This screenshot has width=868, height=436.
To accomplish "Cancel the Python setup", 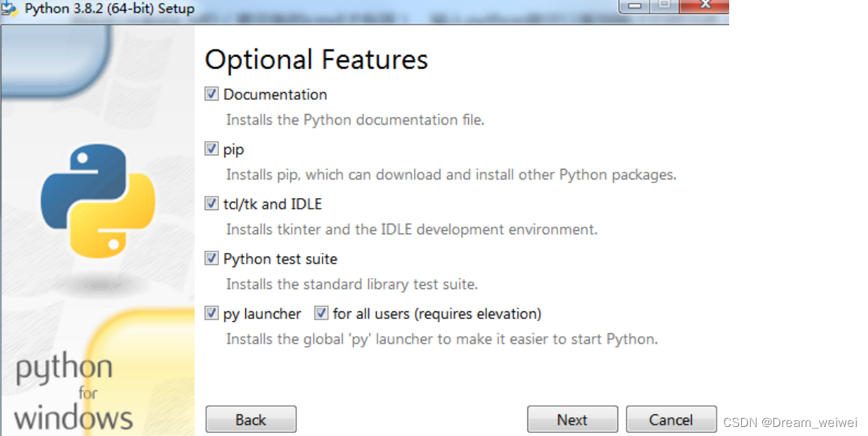I will pyautogui.click(x=671, y=419).
